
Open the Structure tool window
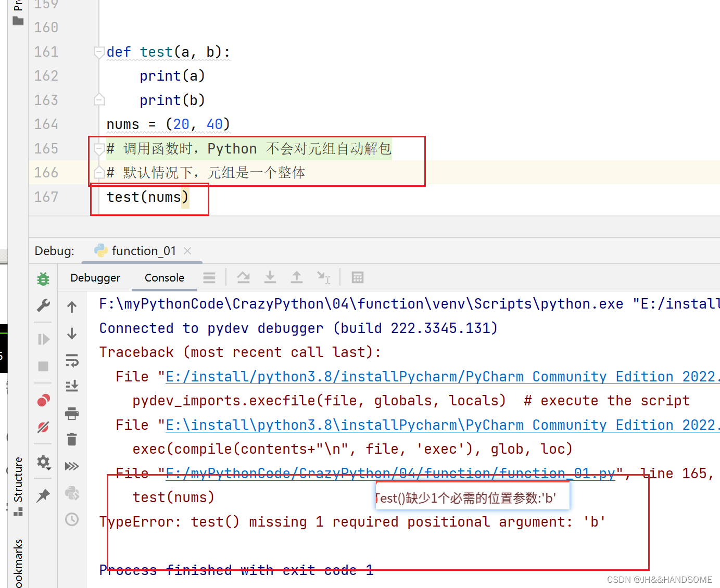coord(18,487)
